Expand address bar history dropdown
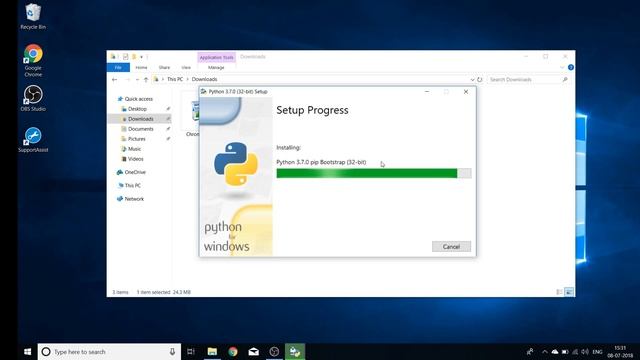640x360 pixels. pyautogui.click(x=472, y=80)
